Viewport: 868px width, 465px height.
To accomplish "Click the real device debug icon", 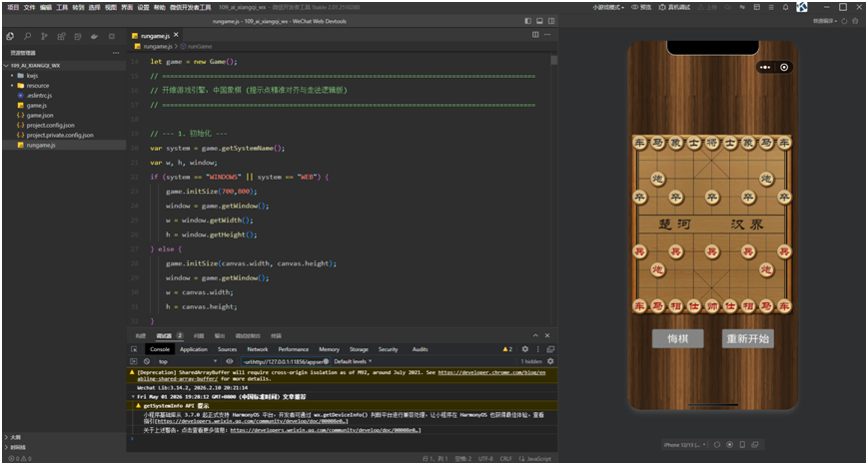I will [x=662, y=7].
